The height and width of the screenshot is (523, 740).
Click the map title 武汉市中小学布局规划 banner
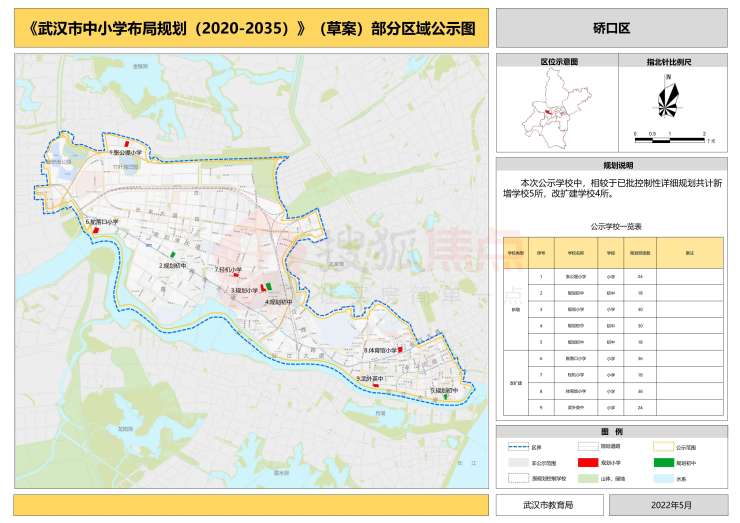(x=252, y=28)
